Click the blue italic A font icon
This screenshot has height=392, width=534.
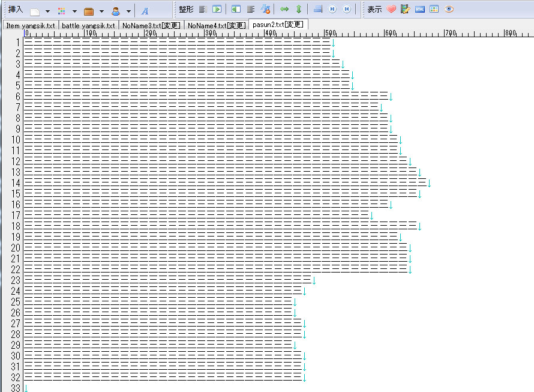coord(145,10)
